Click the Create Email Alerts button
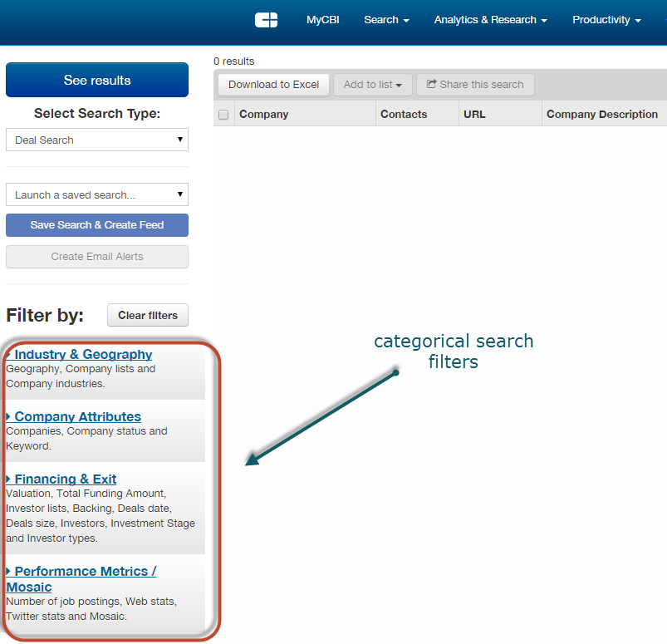This screenshot has width=667, height=644. coord(97,257)
